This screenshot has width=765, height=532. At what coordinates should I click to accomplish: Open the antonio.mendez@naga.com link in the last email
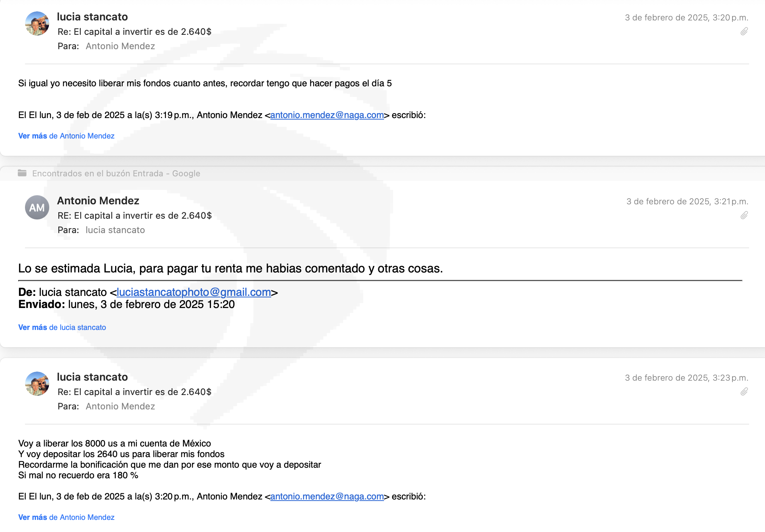[327, 496]
